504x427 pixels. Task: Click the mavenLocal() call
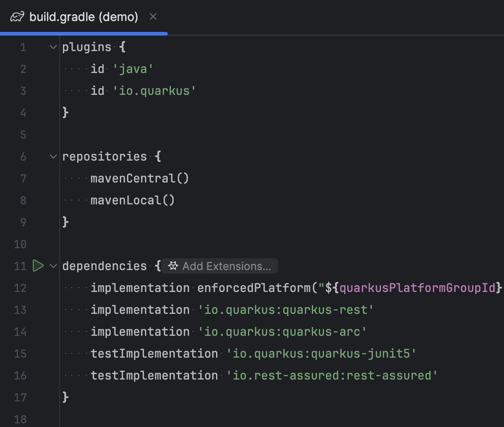click(132, 200)
